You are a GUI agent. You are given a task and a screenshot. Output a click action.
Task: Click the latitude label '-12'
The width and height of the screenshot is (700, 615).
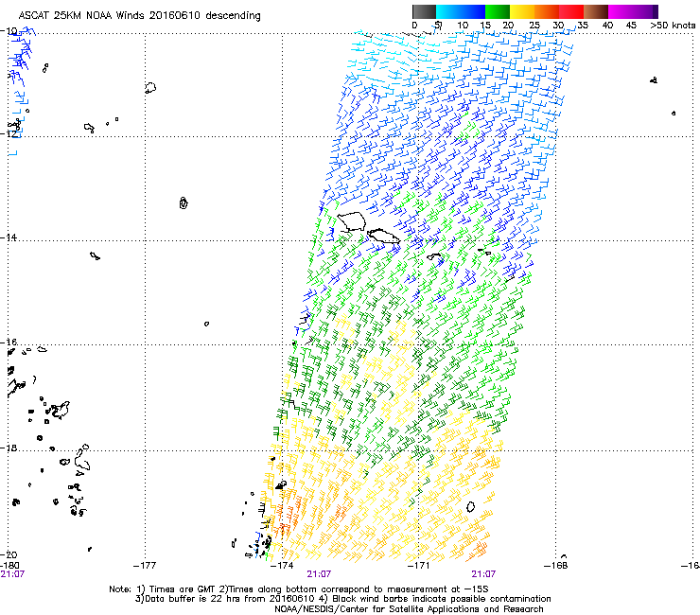[x=9, y=133]
